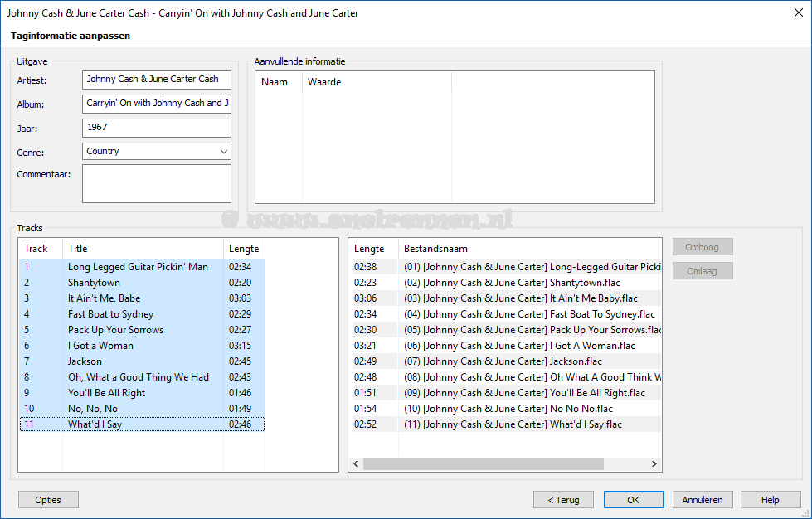Select file '(05) ... Pack Up Your Sorrows'
The width and height of the screenshot is (812, 519).
(505, 330)
